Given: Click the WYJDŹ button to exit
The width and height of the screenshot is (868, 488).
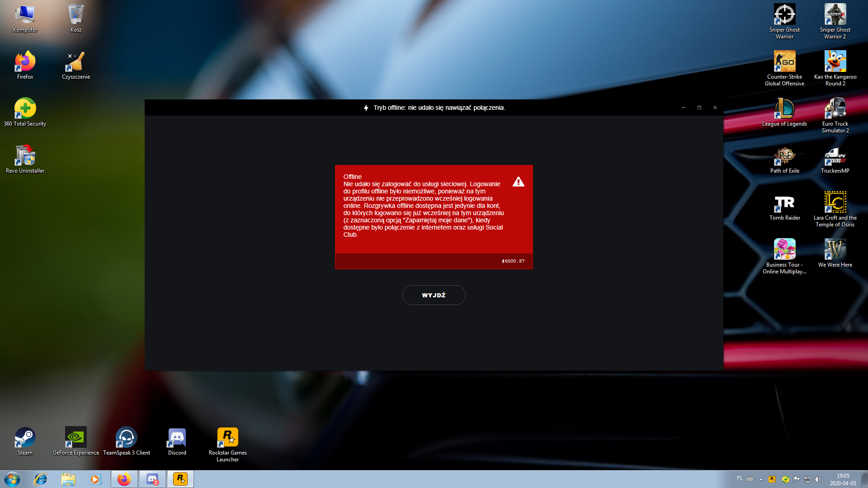Looking at the screenshot, I should tap(434, 295).
